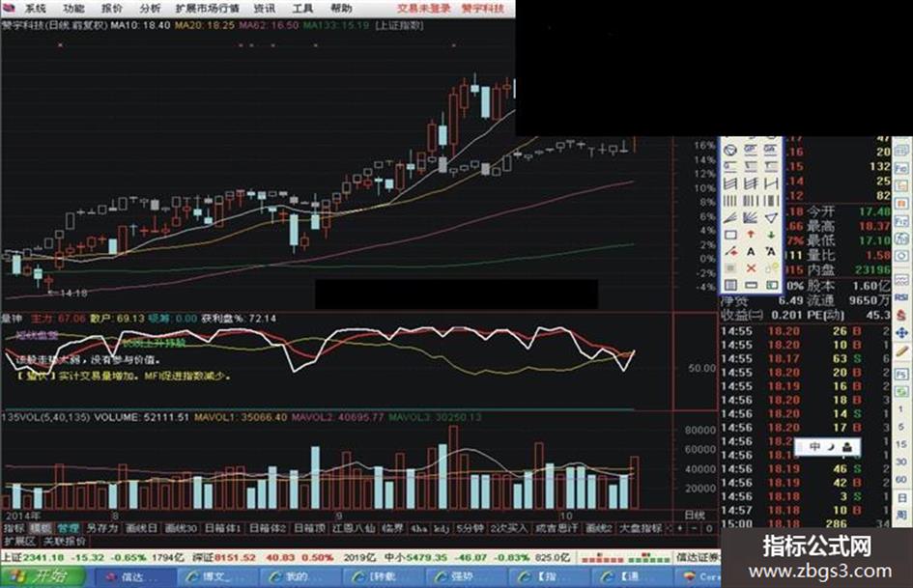Select the parallel channel lines drawing tool
Image resolution: width=913 pixels, height=588 pixels.
[730, 184]
